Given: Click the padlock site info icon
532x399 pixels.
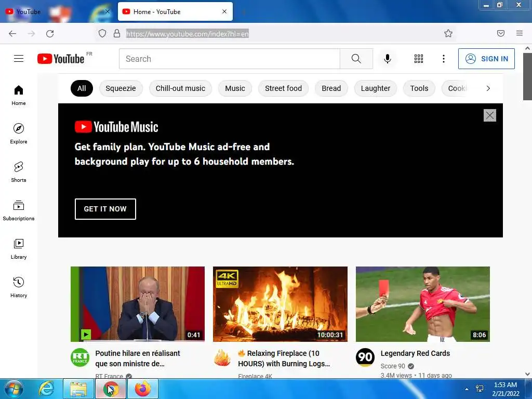Looking at the screenshot, I should point(117,33).
